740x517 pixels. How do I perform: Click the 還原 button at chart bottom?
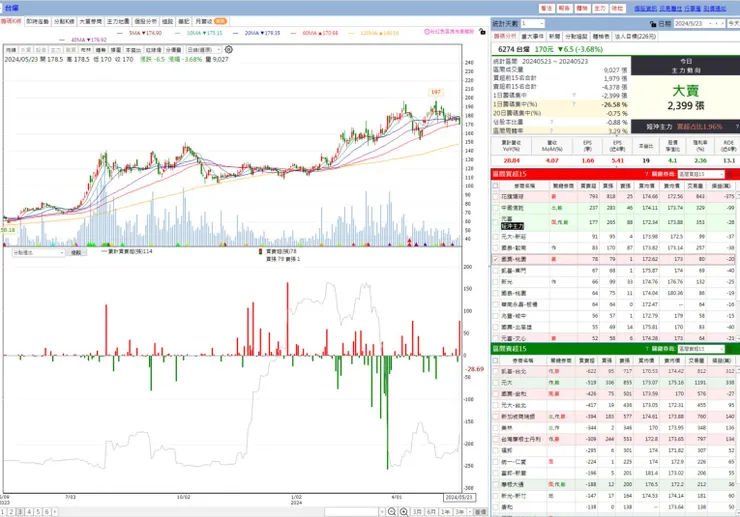pos(480,512)
